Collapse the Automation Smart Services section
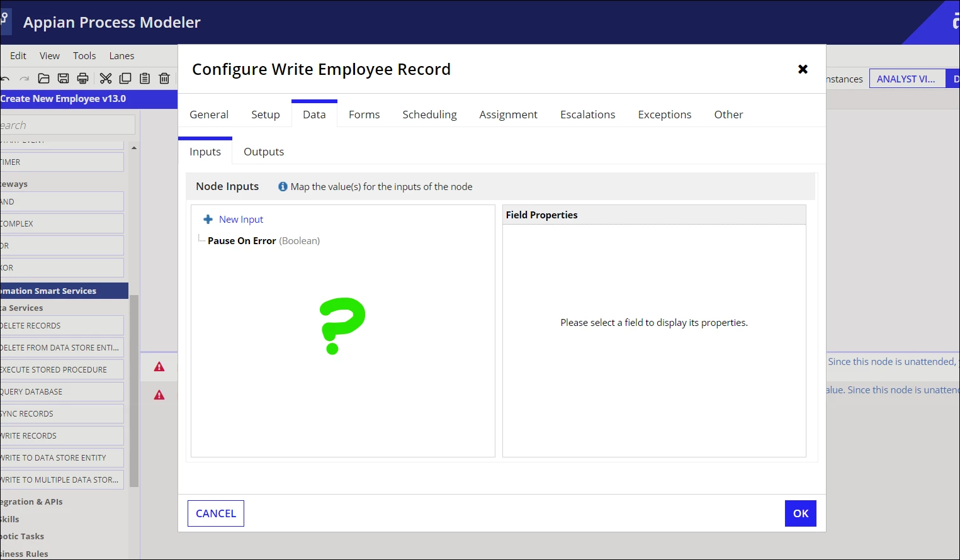The image size is (960, 560). tap(64, 291)
